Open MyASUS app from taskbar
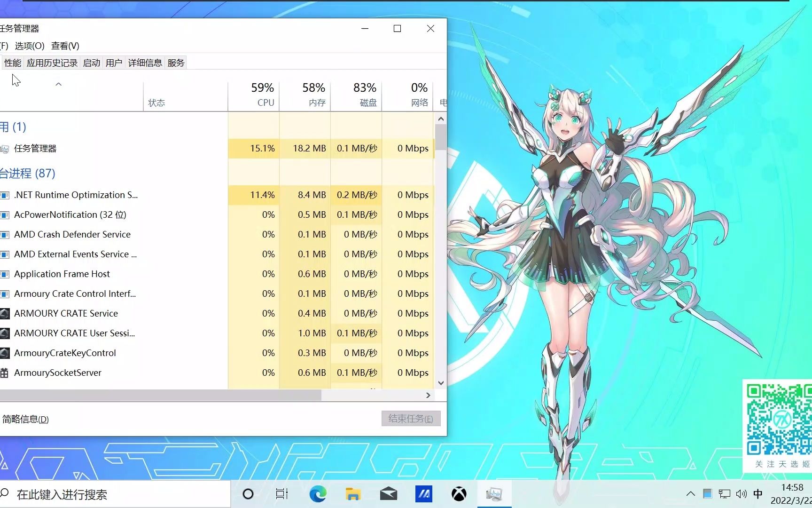 click(423, 494)
